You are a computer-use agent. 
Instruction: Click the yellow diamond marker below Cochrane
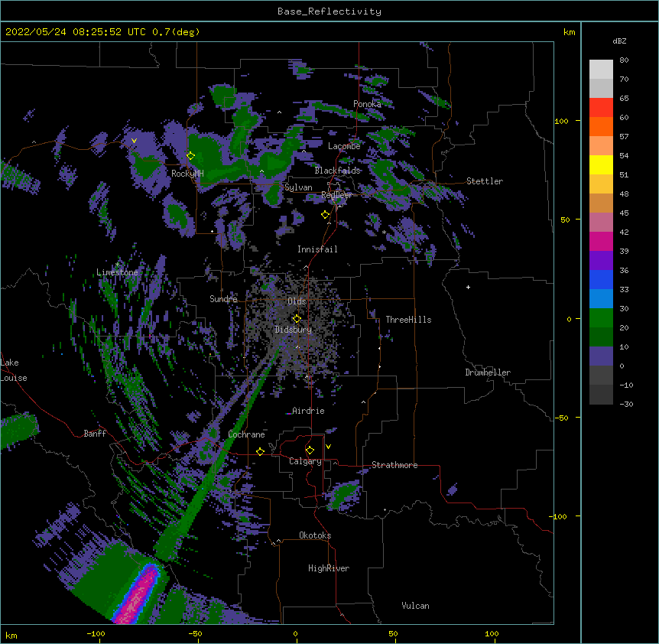[x=260, y=451]
